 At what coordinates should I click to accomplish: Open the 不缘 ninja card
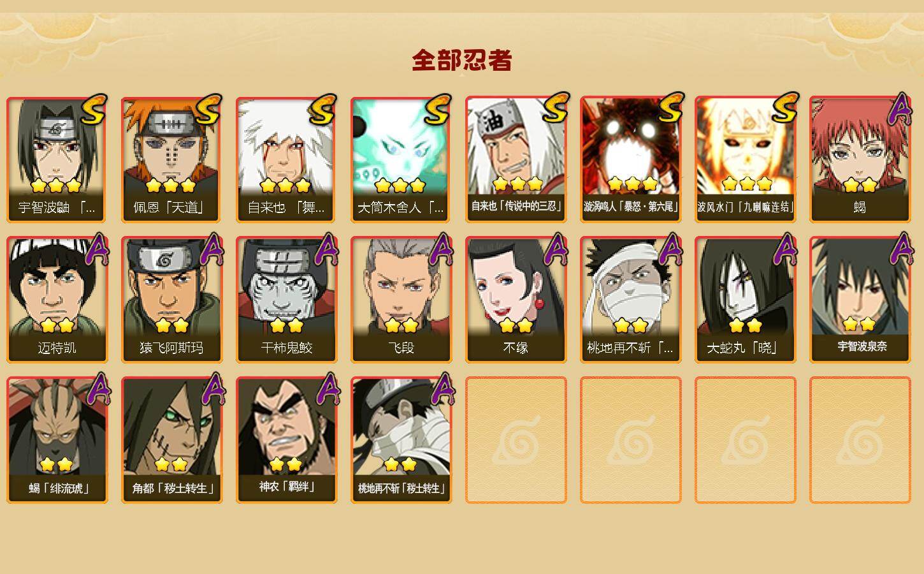516,300
